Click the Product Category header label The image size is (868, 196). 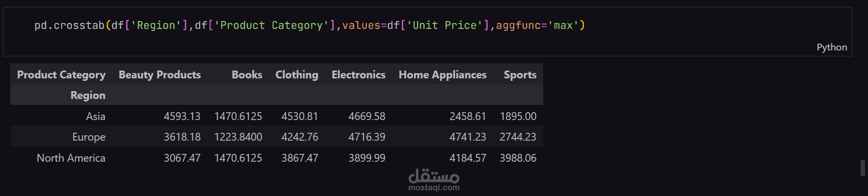pyautogui.click(x=61, y=74)
